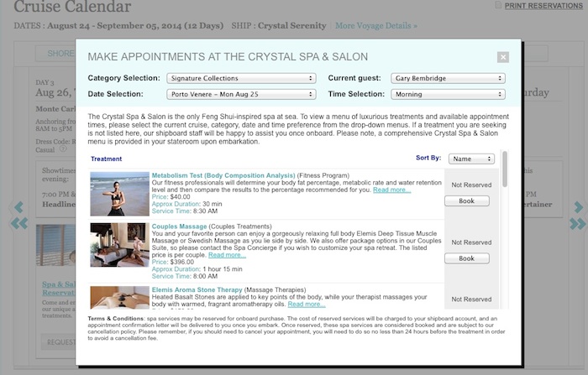Click the Couples Massage thumbnail image
The height and width of the screenshot is (375, 588).
(119, 245)
